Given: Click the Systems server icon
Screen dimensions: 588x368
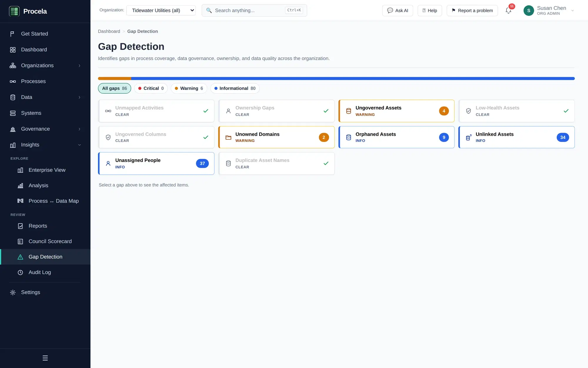Looking at the screenshot, I should (13, 113).
